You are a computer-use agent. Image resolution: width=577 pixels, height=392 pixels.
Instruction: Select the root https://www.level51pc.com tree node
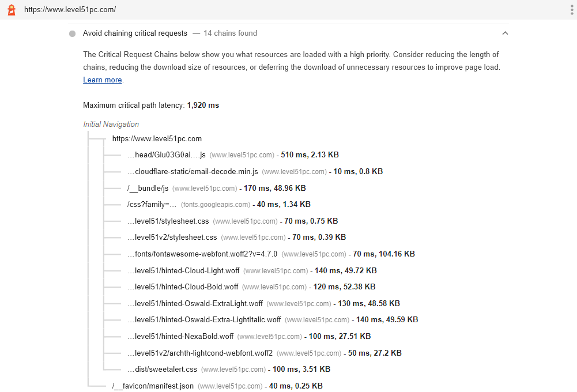[157, 139]
